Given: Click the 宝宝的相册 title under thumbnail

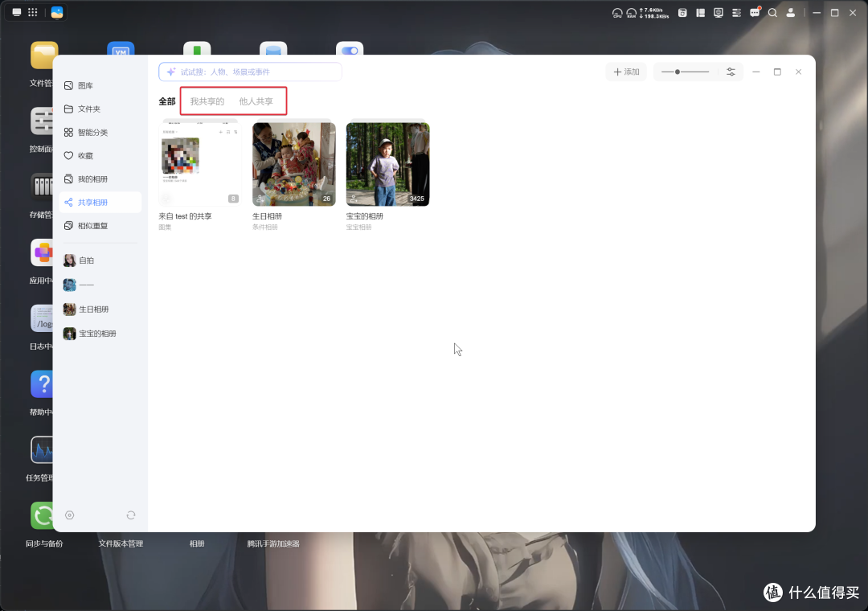Looking at the screenshot, I should [x=365, y=216].
